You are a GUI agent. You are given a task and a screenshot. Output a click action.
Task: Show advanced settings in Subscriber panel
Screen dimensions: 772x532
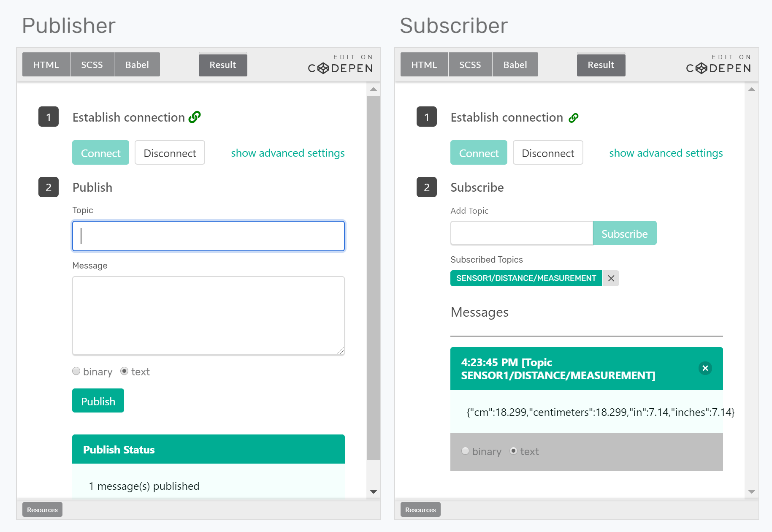click(666, 153)
